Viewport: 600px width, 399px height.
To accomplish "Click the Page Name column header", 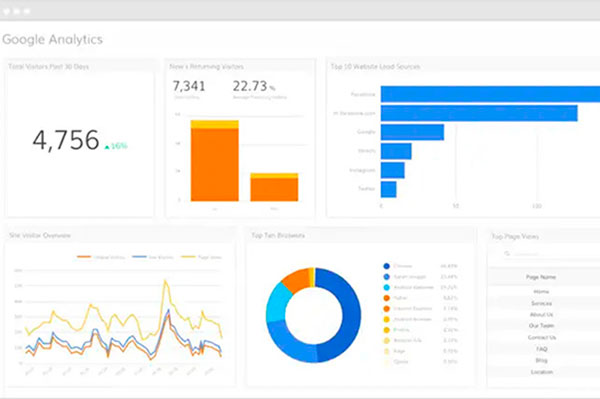I will point(541,277).
